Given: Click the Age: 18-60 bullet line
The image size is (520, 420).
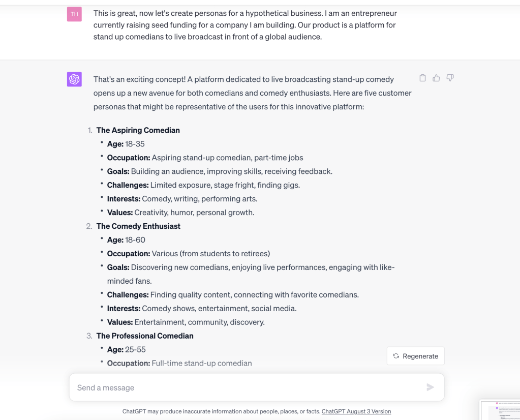Looking at the screenshot, I should point(126,240).
